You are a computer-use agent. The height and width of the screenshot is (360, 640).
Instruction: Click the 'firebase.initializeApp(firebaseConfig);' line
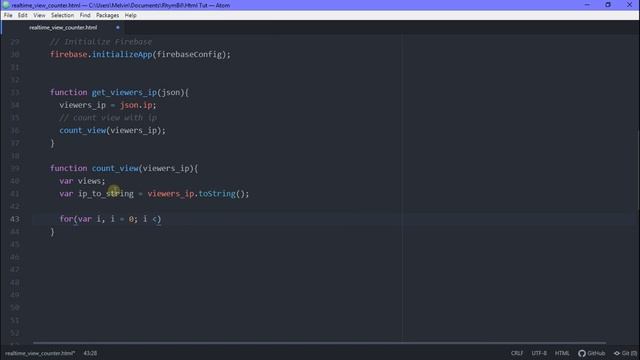coord(140,54)
